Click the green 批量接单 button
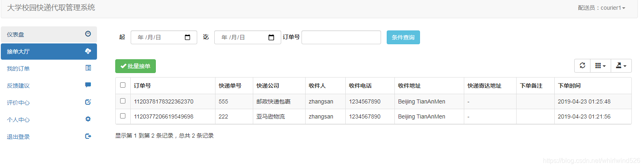This screenshot has height=168, width=644. pos(136,66)
